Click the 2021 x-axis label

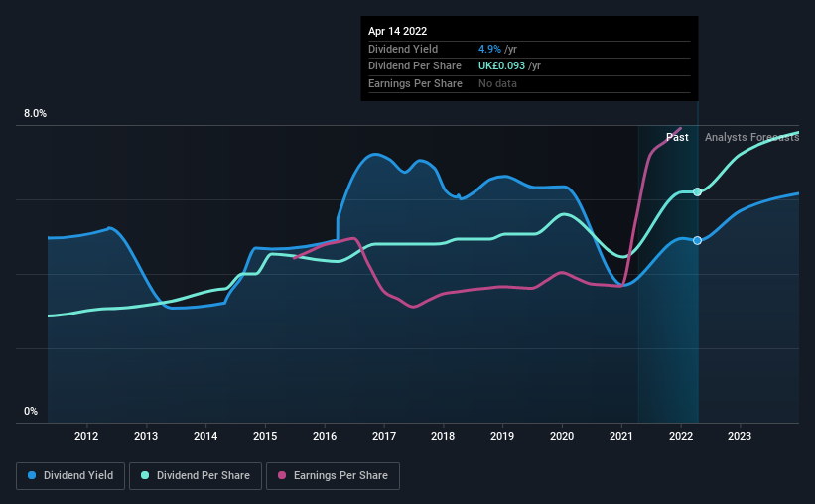[621, 436]
